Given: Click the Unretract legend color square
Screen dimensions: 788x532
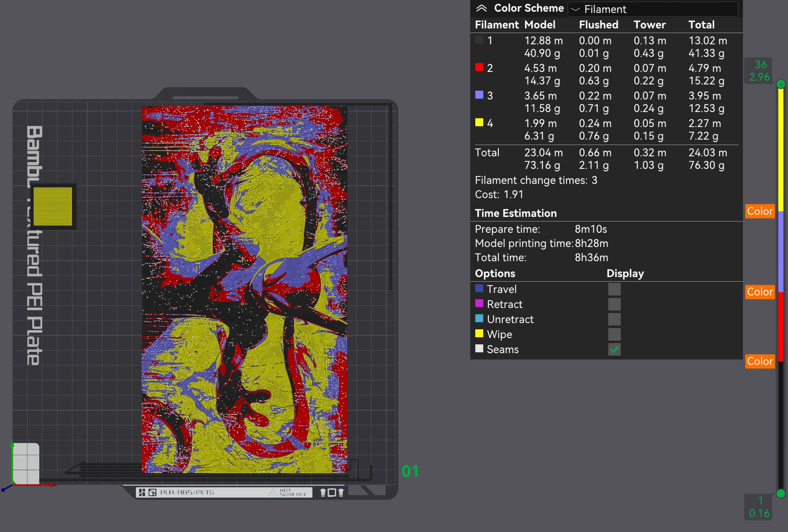Looking at the screenshot, I should (479, 318).
